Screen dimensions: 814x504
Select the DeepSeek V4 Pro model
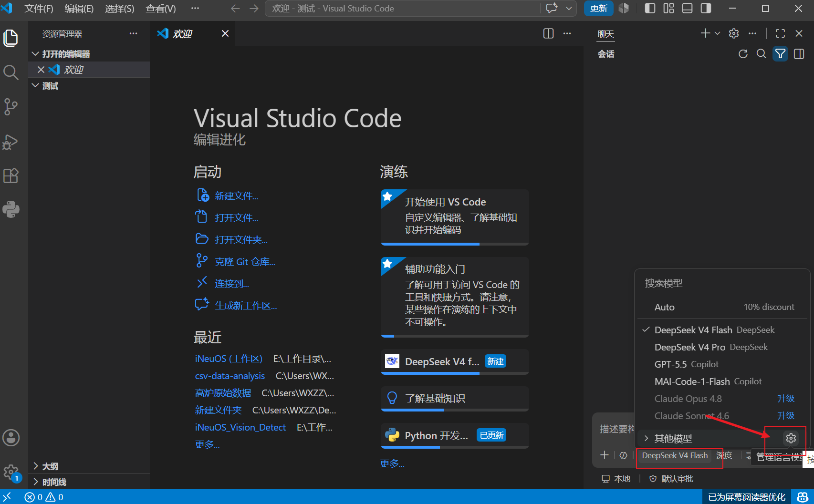pyautogui.click(x=722, y=347)
